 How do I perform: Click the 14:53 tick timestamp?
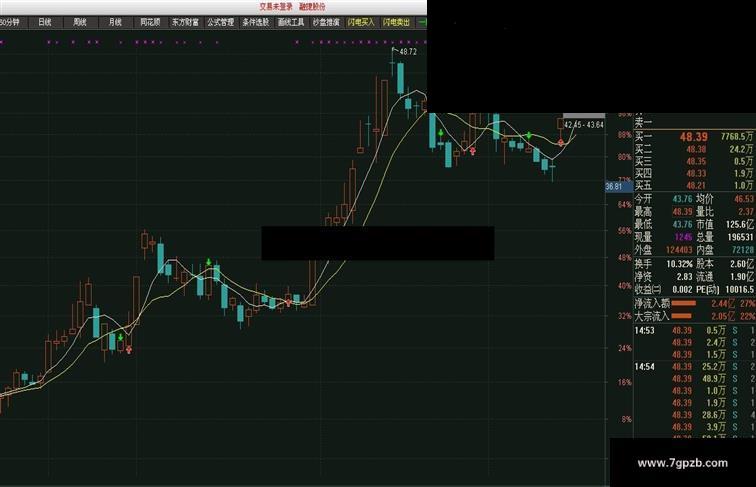(645, 331)
